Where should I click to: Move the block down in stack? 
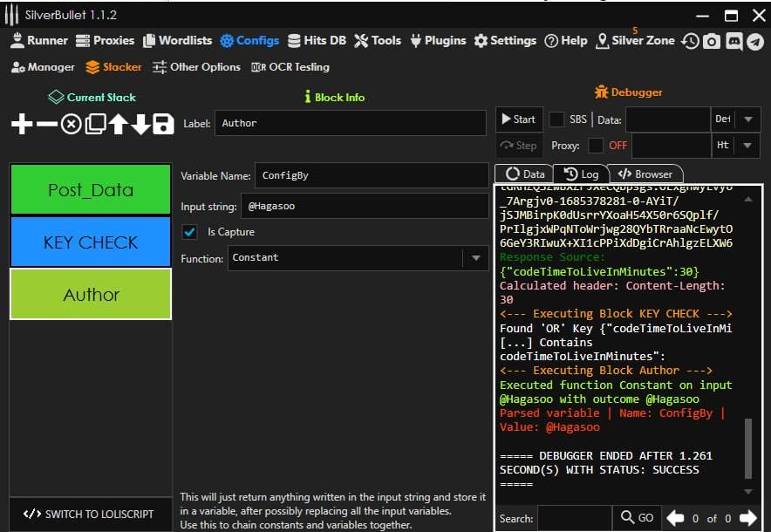[140, 125]
